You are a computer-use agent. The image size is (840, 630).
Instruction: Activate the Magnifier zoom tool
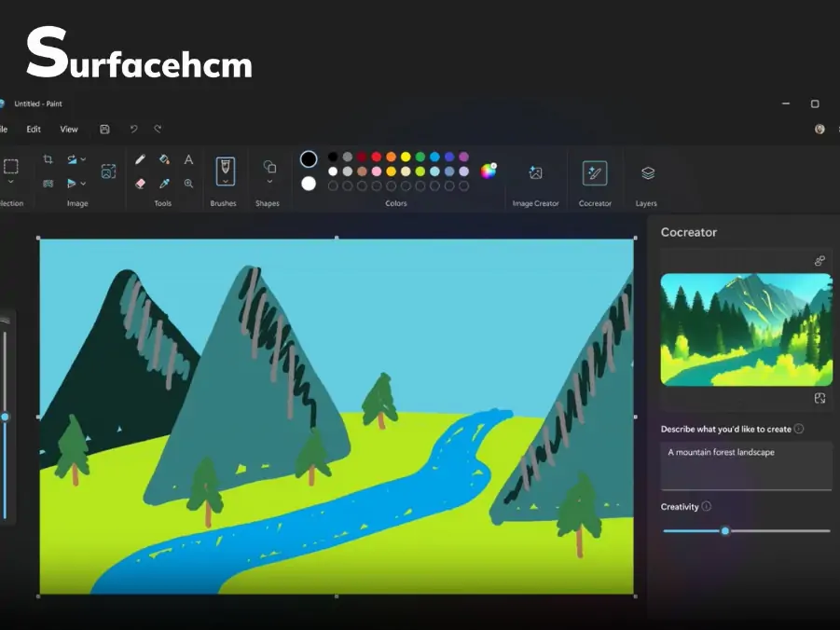[x=188, y=184]
